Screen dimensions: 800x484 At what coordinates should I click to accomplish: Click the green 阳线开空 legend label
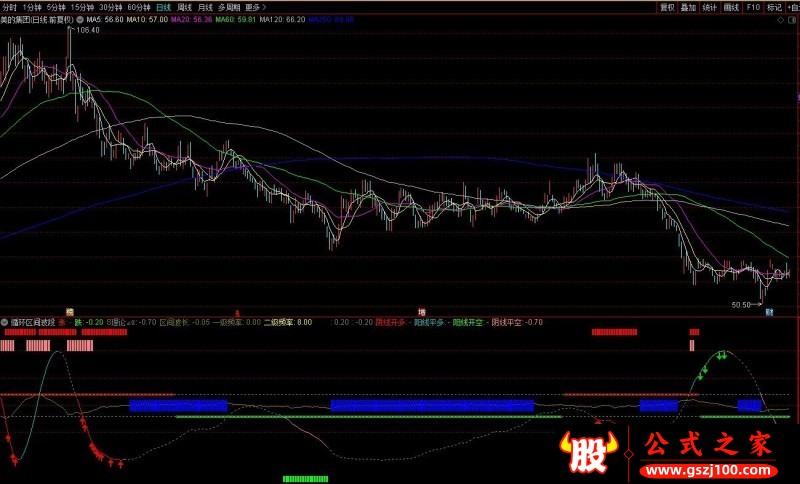[469, 322]
